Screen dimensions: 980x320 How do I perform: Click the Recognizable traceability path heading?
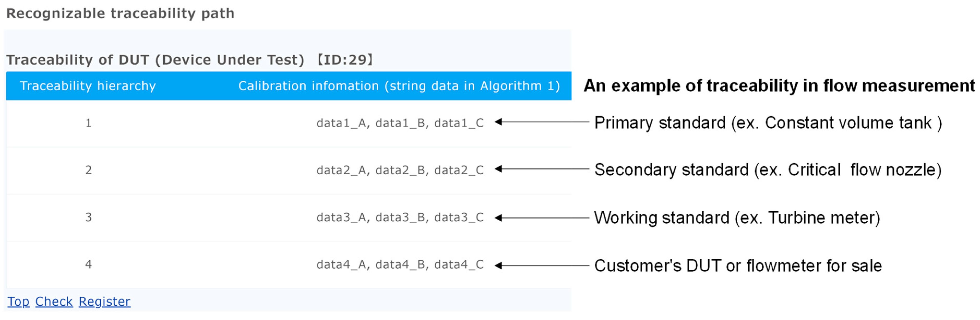coord(120,14)
